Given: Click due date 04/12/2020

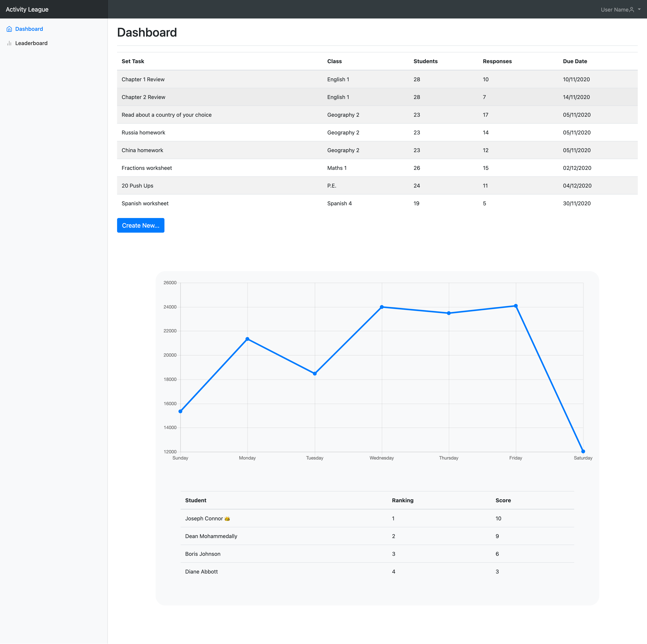Looking at the screenshot, I should 577,186.
